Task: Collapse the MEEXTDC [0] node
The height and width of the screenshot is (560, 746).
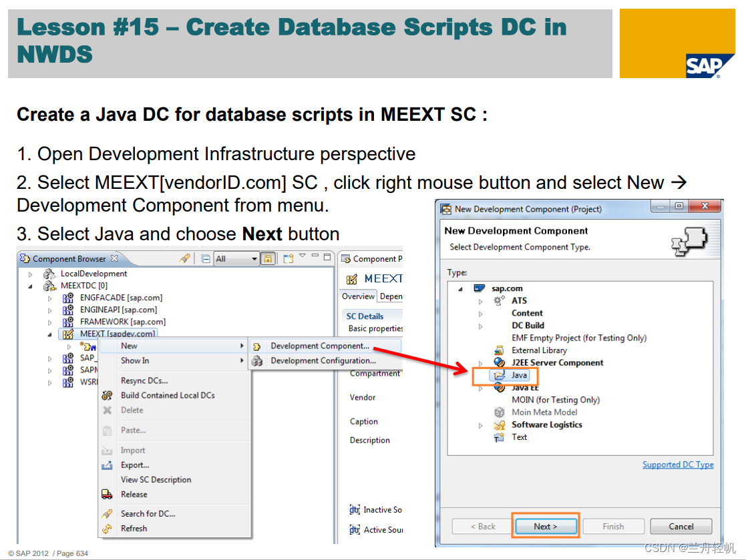Action: (31, 286)
